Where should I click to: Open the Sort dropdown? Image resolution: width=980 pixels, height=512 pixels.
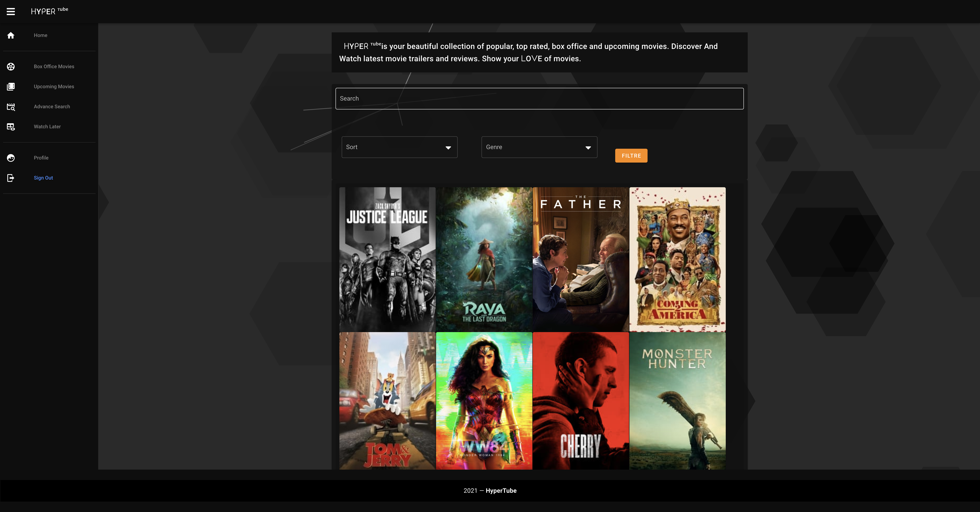(x=399, y=147)
